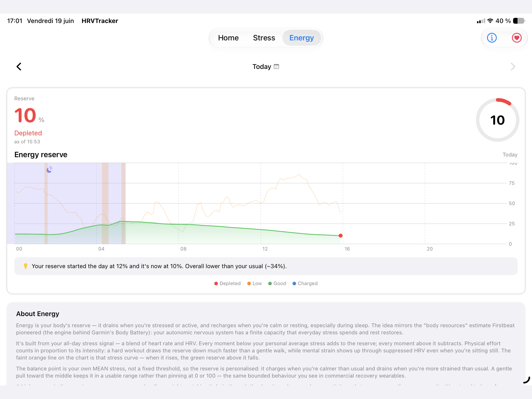Tap the circular reserve gauge showing 10

pos(497,120)
